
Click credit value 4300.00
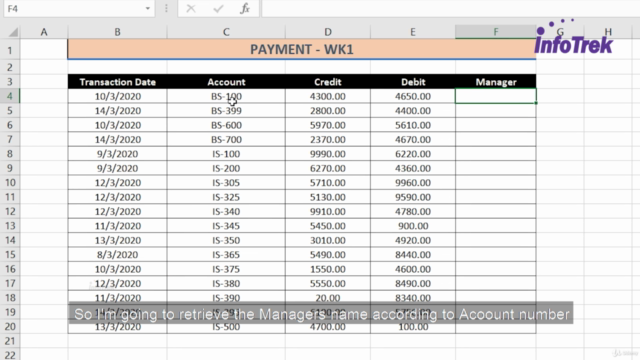tap(328, 96)
